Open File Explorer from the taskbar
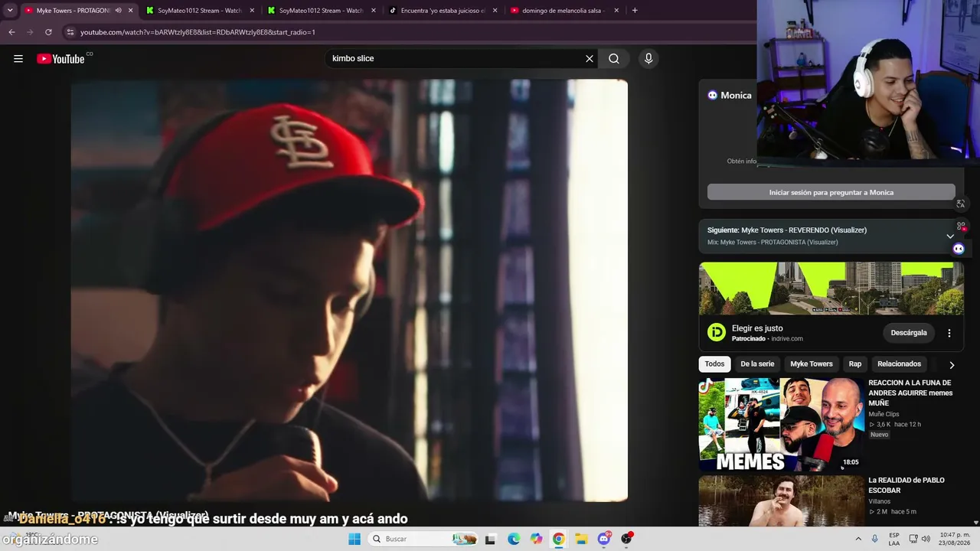This screenshot has height=551, width=980. coord(581,539)
